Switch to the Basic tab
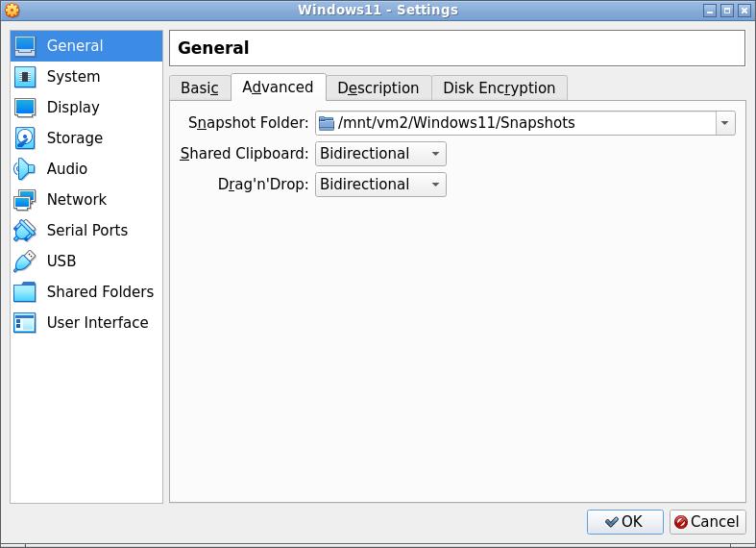Viewport: 756px width, 548px height. 200,88
